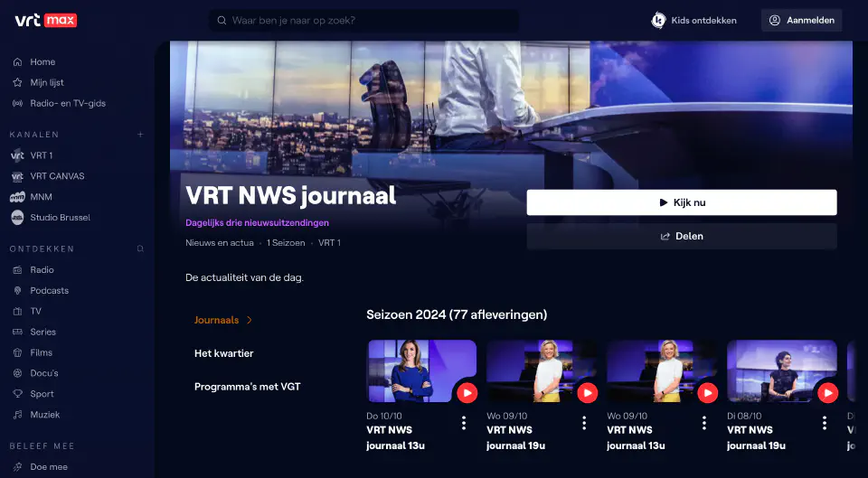Select the Studio Brussel channel

[x=51, y=218]
